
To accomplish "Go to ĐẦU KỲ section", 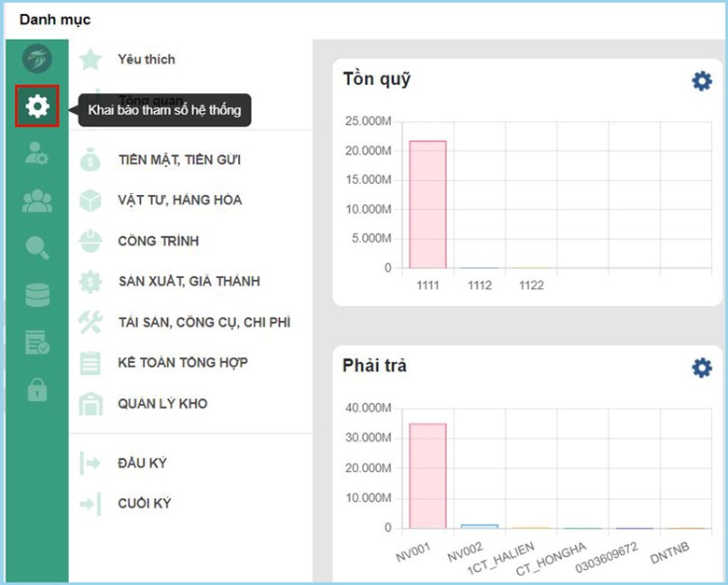I will point(142,463).
